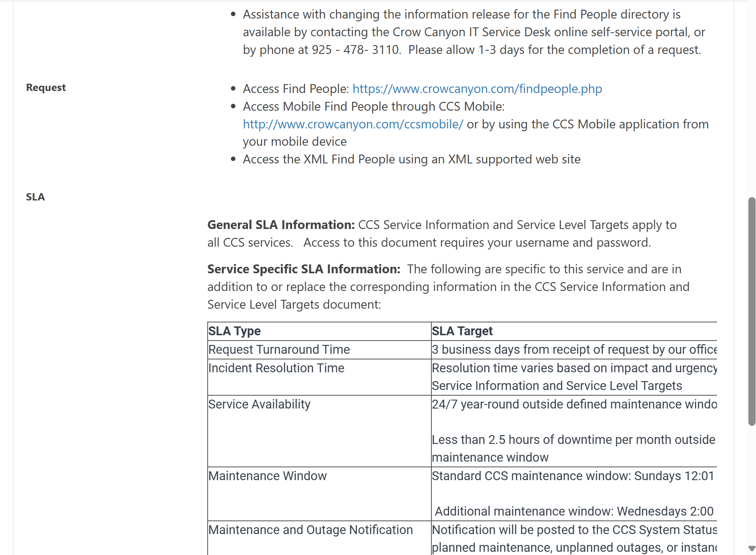The width and height of the screenshot is (756, 555).
Task: Click the "Access the XML Find People" bullet
Action: [411, 159]
